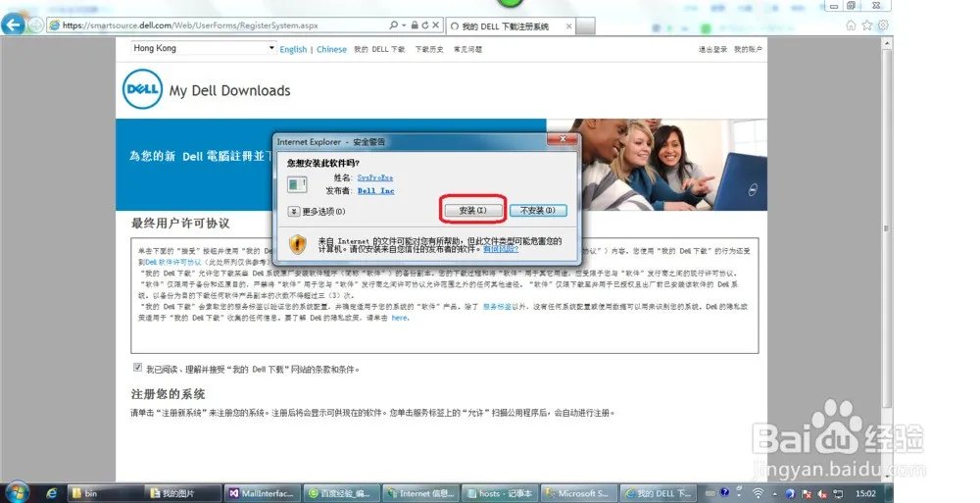This screenshot has width=980, height=503.
Task: Click the blue help tray icon
Action: tap(724, 493)
